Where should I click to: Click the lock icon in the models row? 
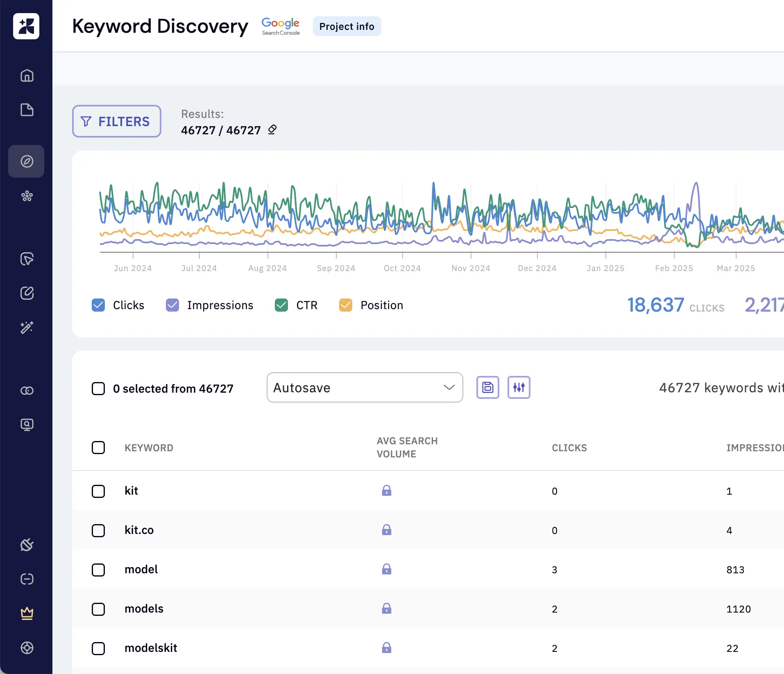pyautogui.click(x=387, y=609)
